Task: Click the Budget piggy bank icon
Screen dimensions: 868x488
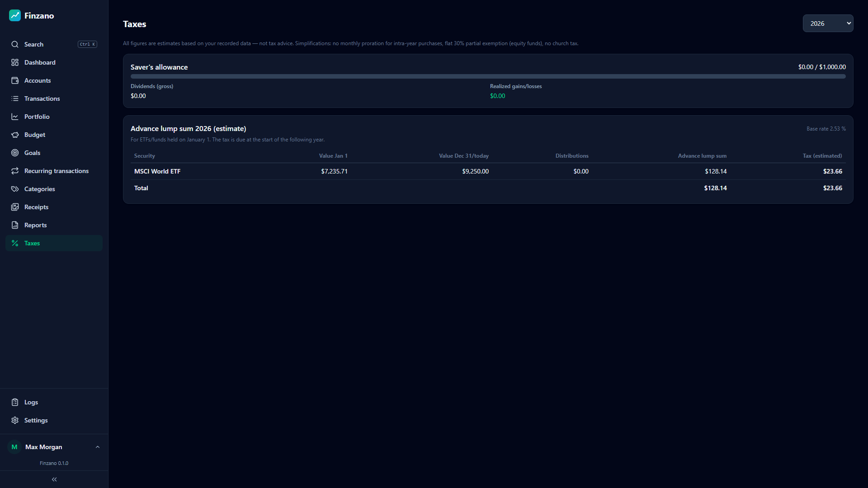Action: [15, 135]
